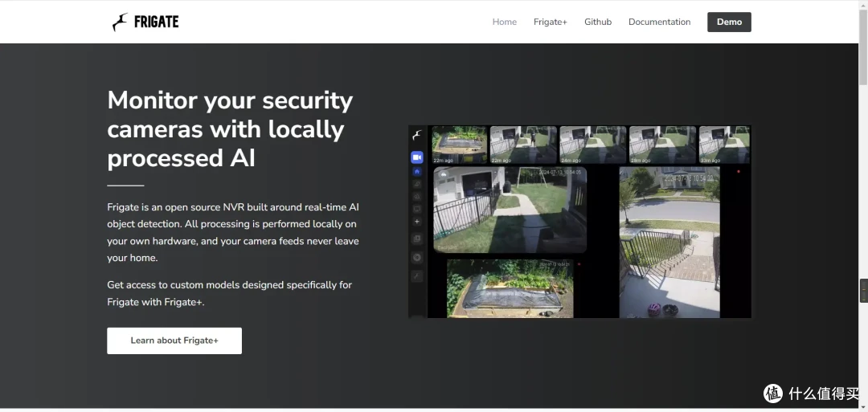The width and height of the screenshot is (868, 412).
Task: Open the backyard walkway camera feed
Action: click(510, 210)
